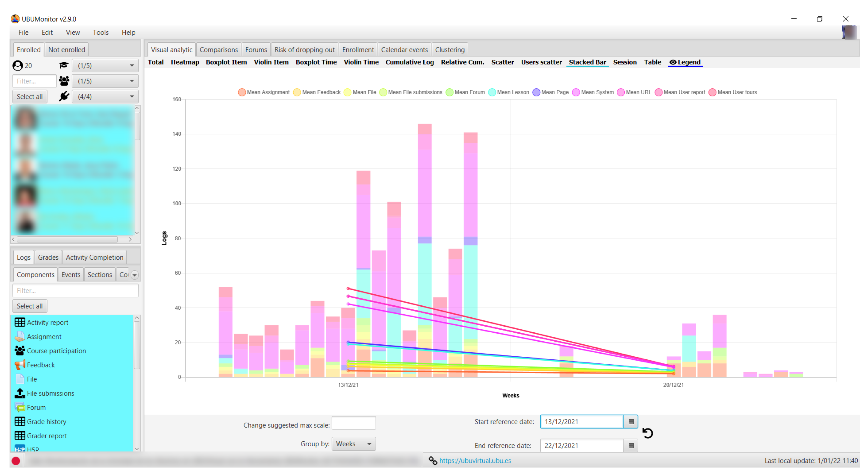
Task: Click the reset dates circular arrow icon
Action: click(x=647, y=433)
